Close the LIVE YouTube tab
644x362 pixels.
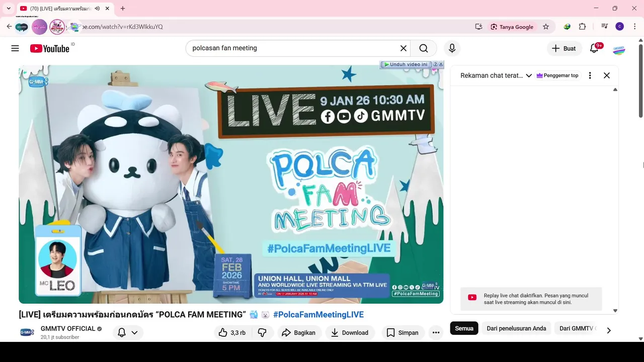coord(107,9)
